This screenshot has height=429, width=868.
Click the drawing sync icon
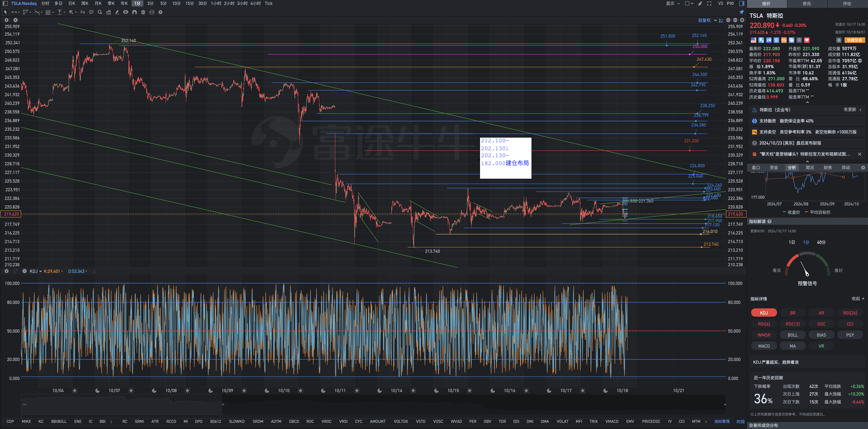[x=152, y=12]
